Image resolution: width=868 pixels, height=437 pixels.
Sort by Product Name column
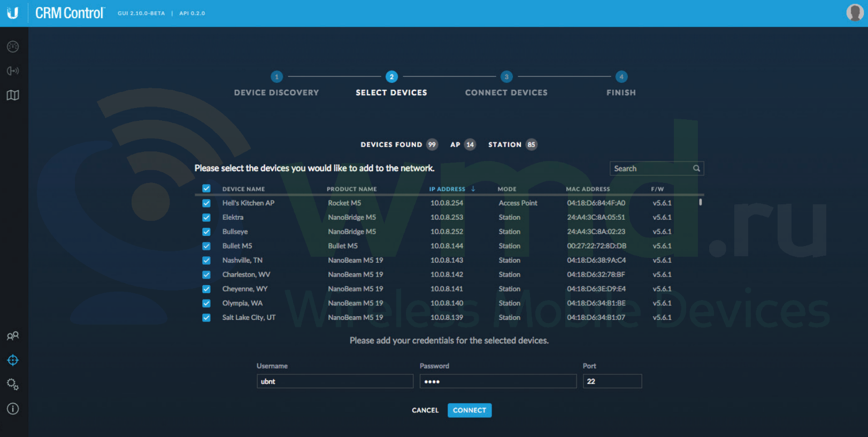pyautogui.click(x=352, y=189)
